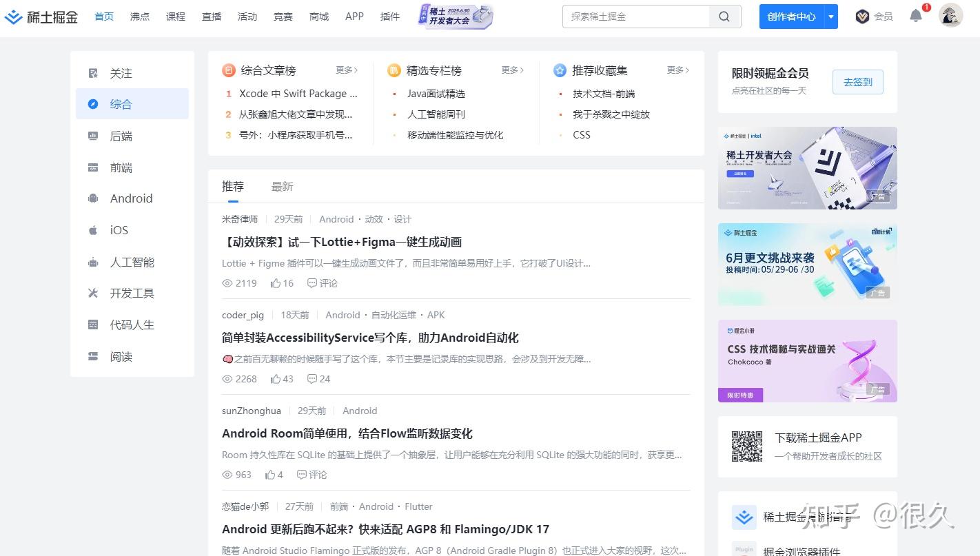980x556 pixels.
Task: Open 更多 next to 推荐收藏集
Action: pyautogui.click(x=677, y=70)
